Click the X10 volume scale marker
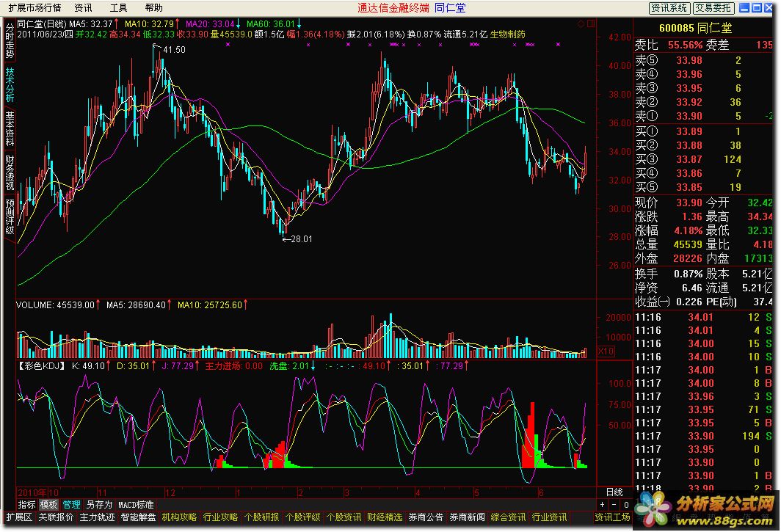781x532 pixels. pos(605,351)
